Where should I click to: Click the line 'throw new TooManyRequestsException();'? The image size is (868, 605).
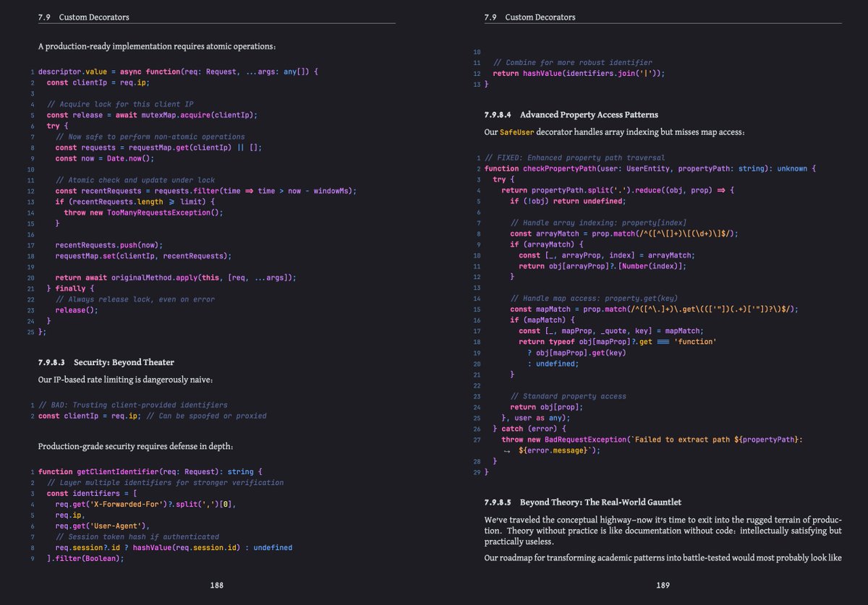143,213
